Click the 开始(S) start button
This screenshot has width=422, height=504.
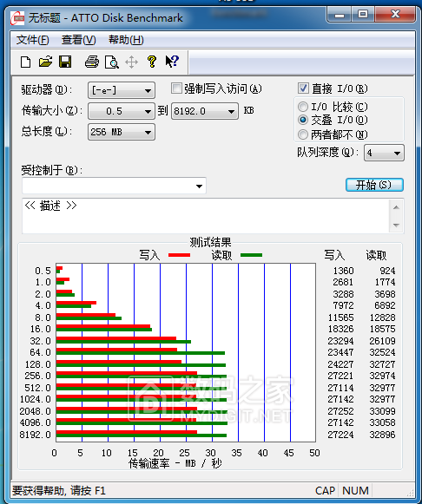pyautogui.click(x=374, y=185)
